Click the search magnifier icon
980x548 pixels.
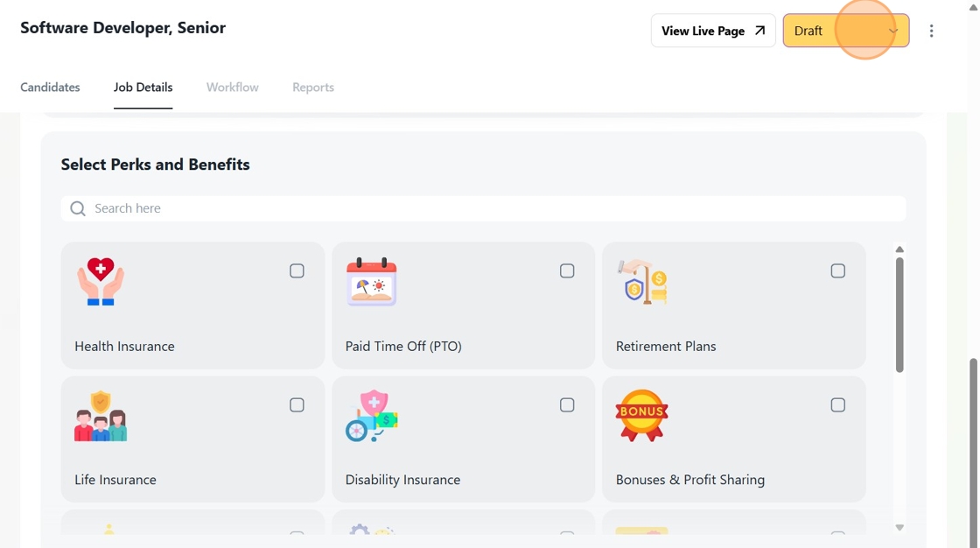[x=78, y=208]
